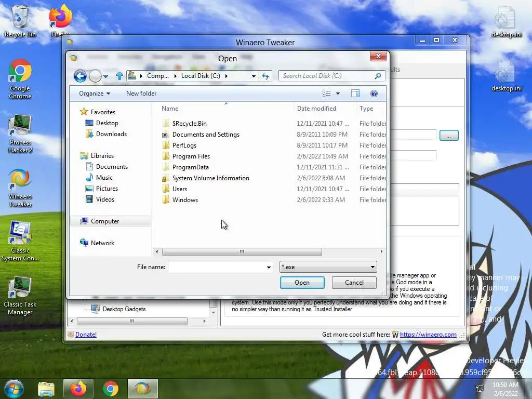Go up one folder level
This screenshot has height=399, width=532.
pos(119,76)
